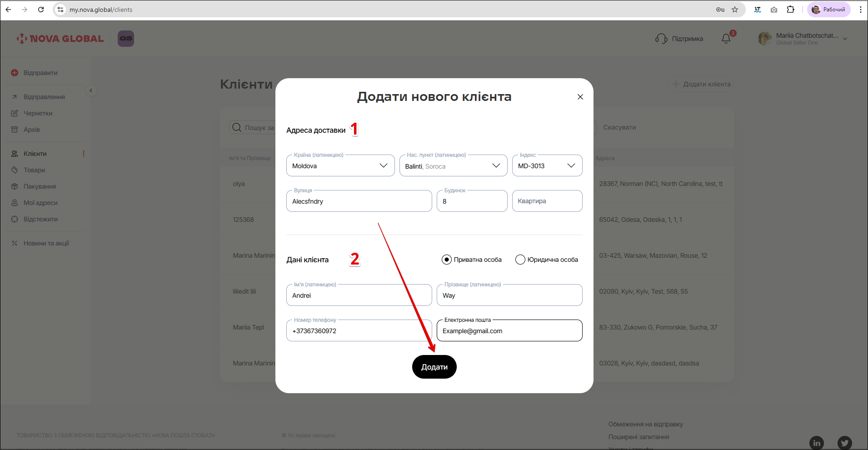This screenshot has height=450, width=868.
Task: Click the GS purple badge icon
Action: click(126, 39)
